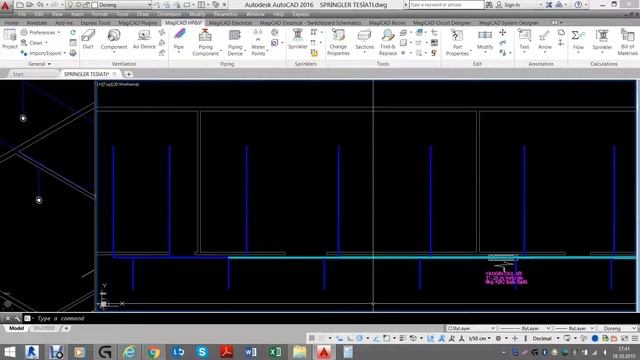Screen dimensions: 640x360
Task: Click the green refresh icon in General panel
Action: [73, 32]
